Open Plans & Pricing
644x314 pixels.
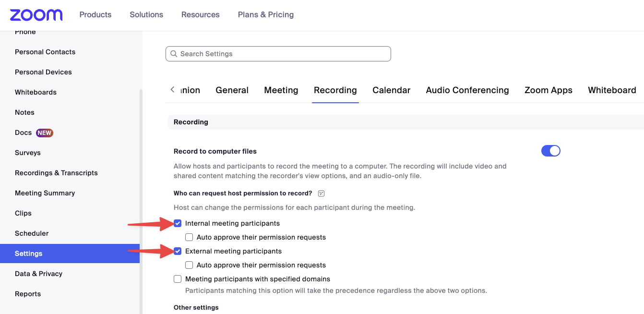click(265, 15)
